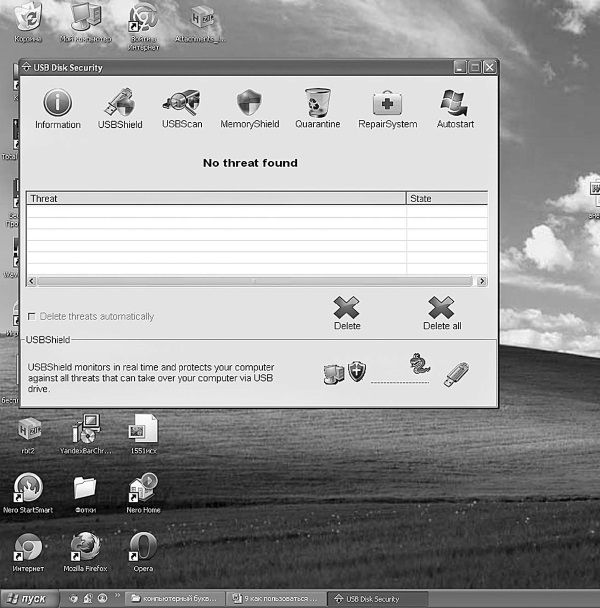This screenshot has width=600, height=608.
Task: Select the USBShield tool
Action: point(120,108)
